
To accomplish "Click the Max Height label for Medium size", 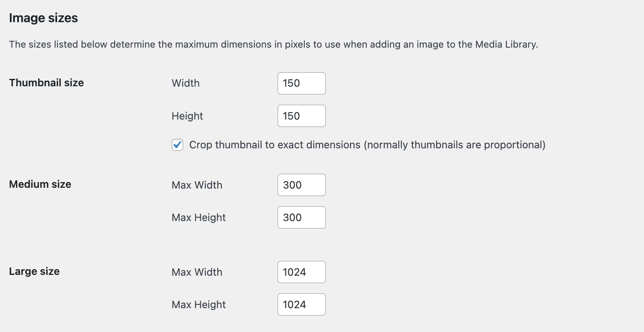I will point(198,217).
